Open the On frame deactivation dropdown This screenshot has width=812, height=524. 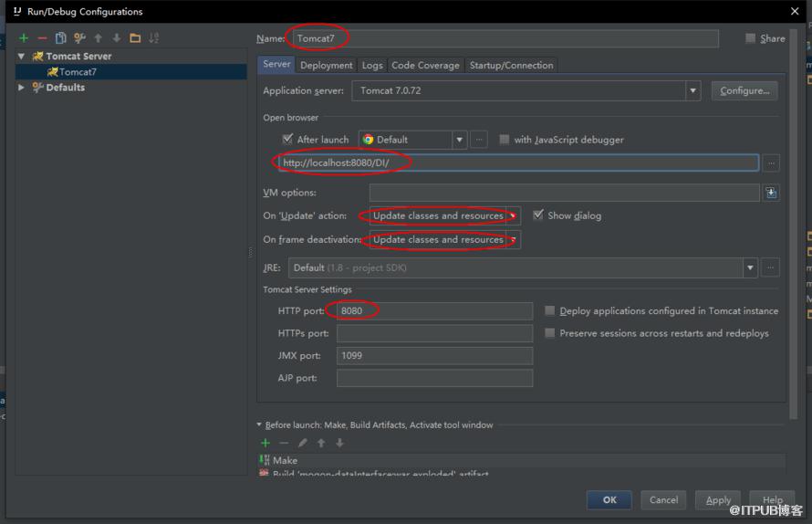pos(513,239)
